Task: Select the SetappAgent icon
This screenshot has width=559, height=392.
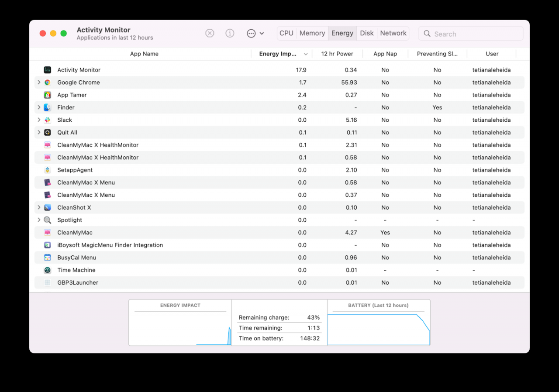Action: 48,170
